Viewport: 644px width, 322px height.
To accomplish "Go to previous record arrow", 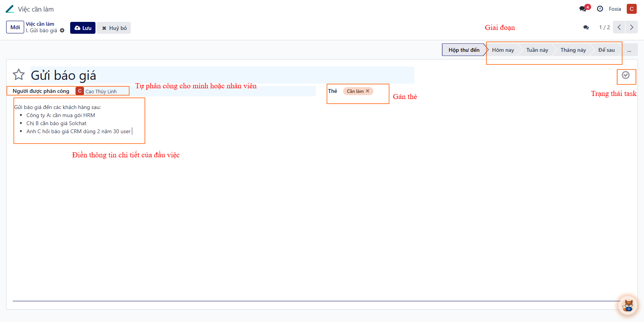I will [619, 27].
